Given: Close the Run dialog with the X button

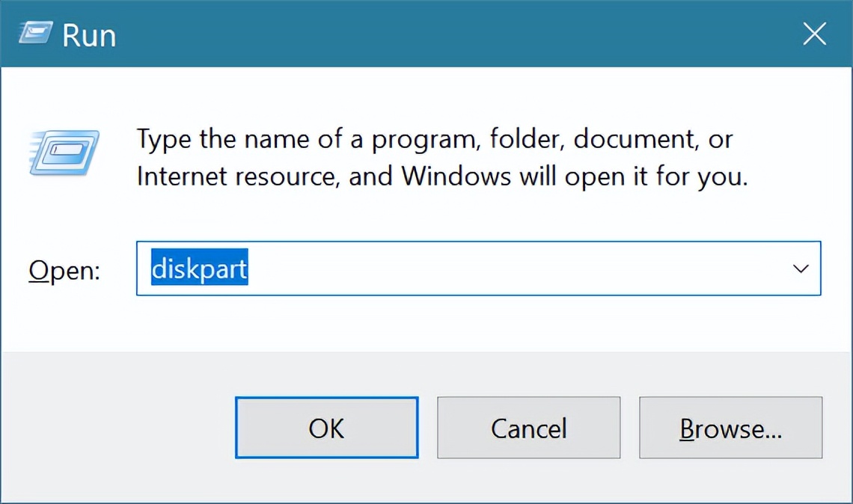Looking at the screenshot, I should coord(814,33).
